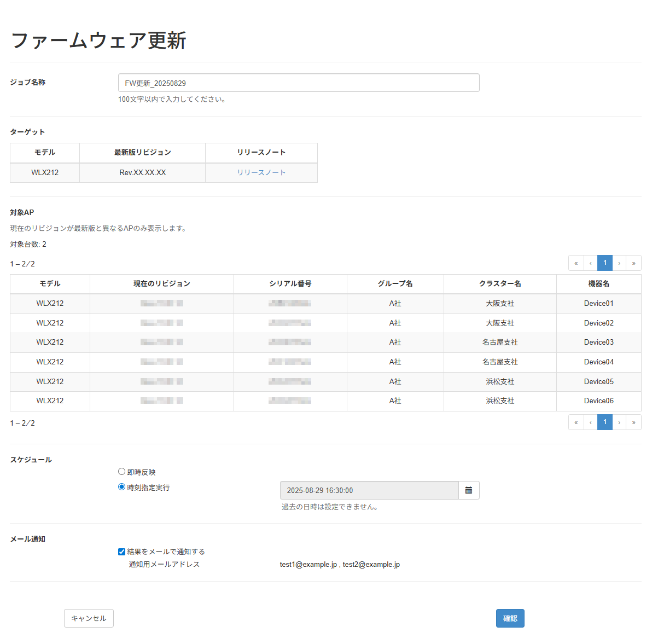Click next page arrow below the AP table
The height and width of the screenshot is (644, 658).
[x=619, y=422]
